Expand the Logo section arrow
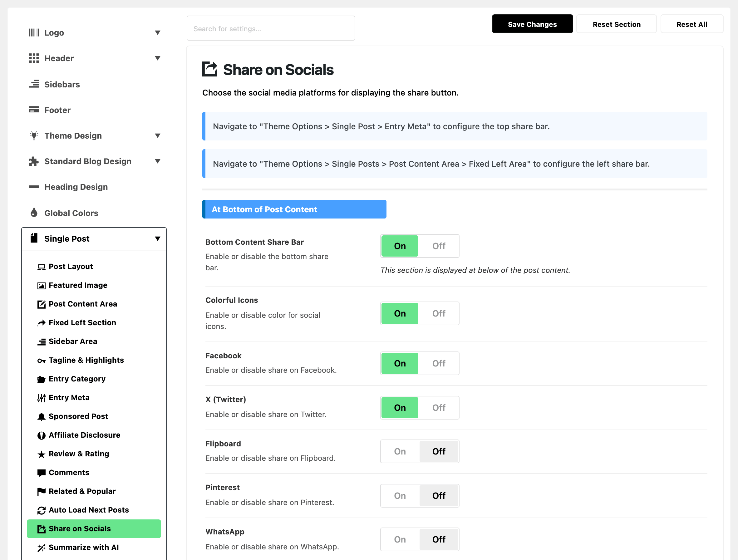The image size is (738, 560). [157, 33]
